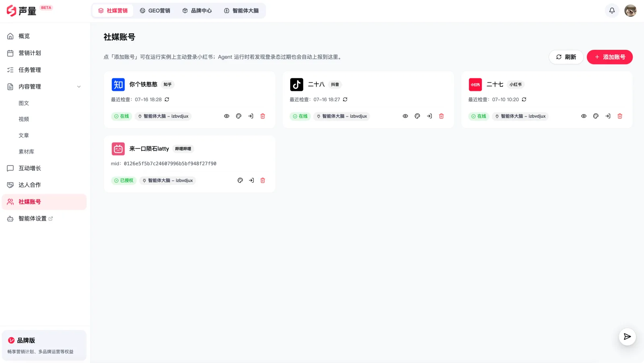Go to 任务管理 in the sidebar
The width and height of the screenshot is (644, 363).
[44, 70]
